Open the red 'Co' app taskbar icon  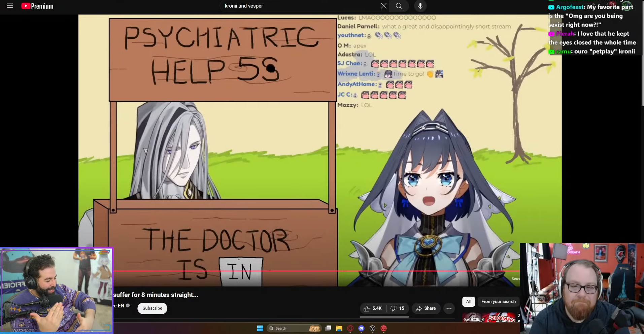coord(383,328)
